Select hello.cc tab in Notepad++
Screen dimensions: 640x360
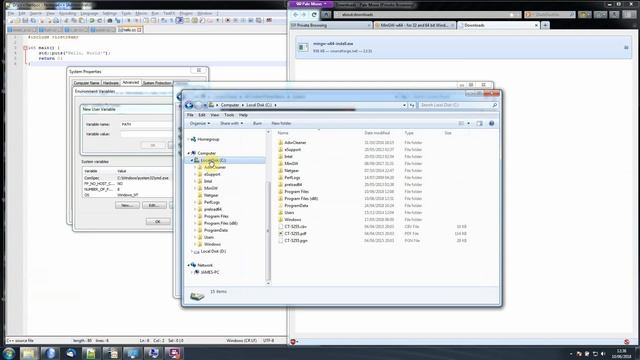[x=129, y=30]
